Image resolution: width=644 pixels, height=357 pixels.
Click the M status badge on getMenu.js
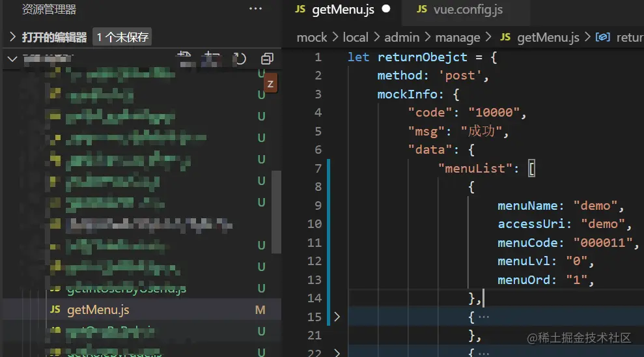[x=260, y=309]
